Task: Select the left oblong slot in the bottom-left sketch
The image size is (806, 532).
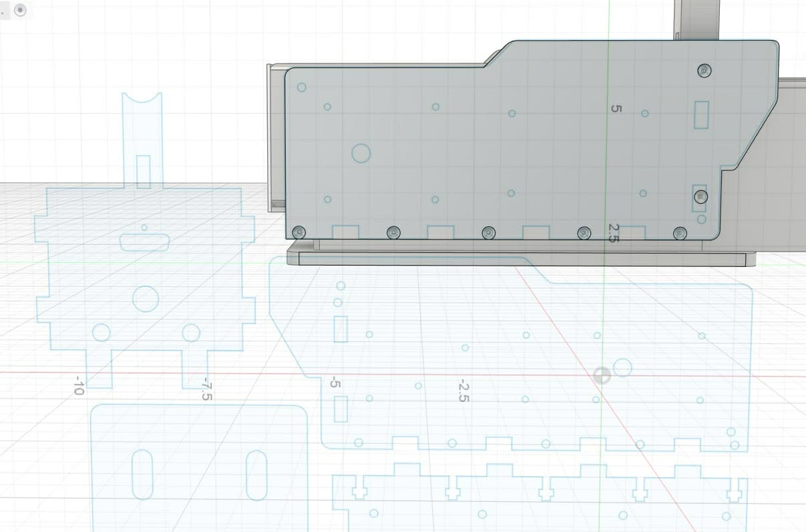Action: click(142, 475)
